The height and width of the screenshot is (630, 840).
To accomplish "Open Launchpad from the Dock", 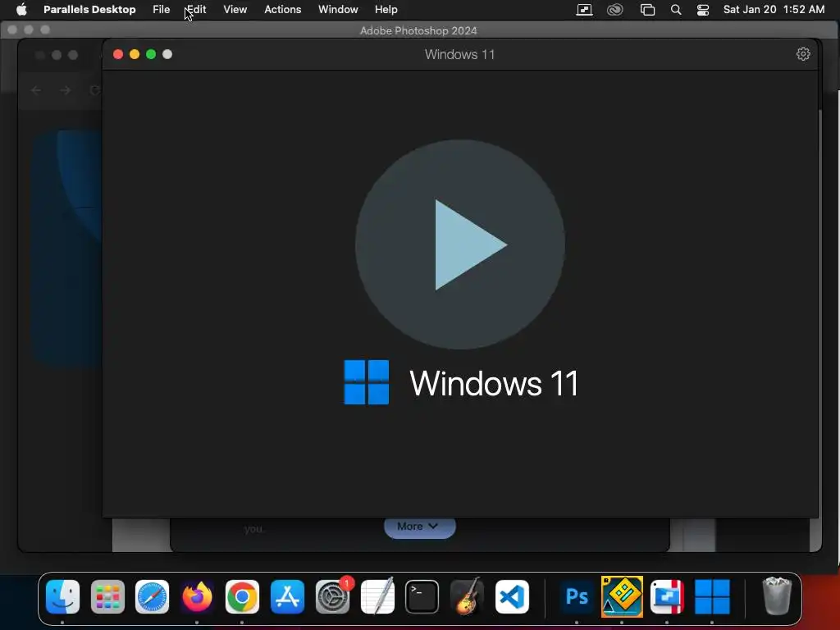I will [107, 597].
